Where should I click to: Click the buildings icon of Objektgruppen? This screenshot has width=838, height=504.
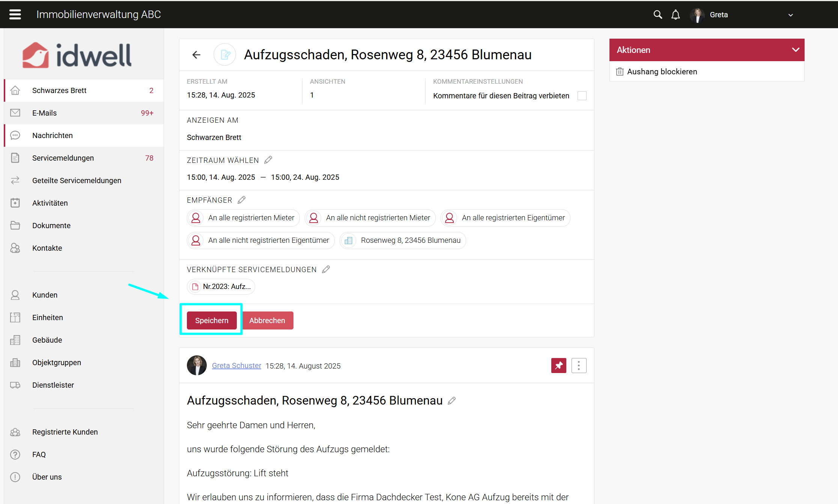tap(15, 363)
